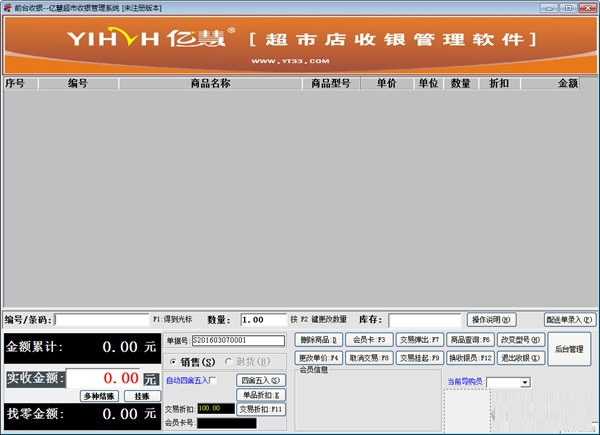The image size is (600, 435).
Task: Click the 挂账 credit button
Action: pos(142,396)
